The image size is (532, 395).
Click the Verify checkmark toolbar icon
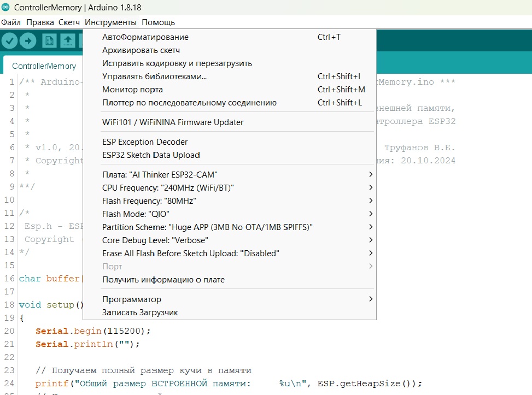tap(10, 40)
